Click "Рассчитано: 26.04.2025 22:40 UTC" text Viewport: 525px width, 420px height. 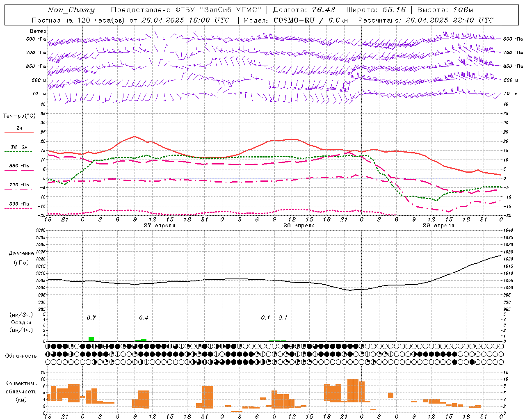[x=426, y=20]
